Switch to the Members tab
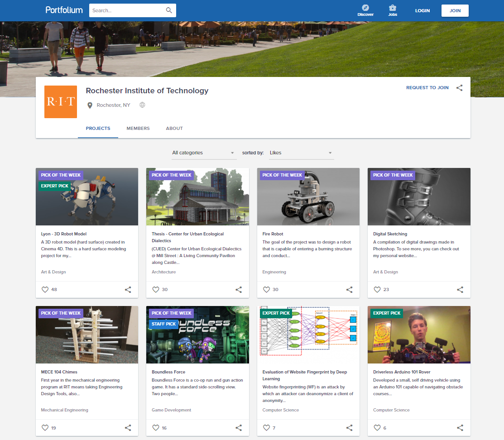 [x=138, y=129]
